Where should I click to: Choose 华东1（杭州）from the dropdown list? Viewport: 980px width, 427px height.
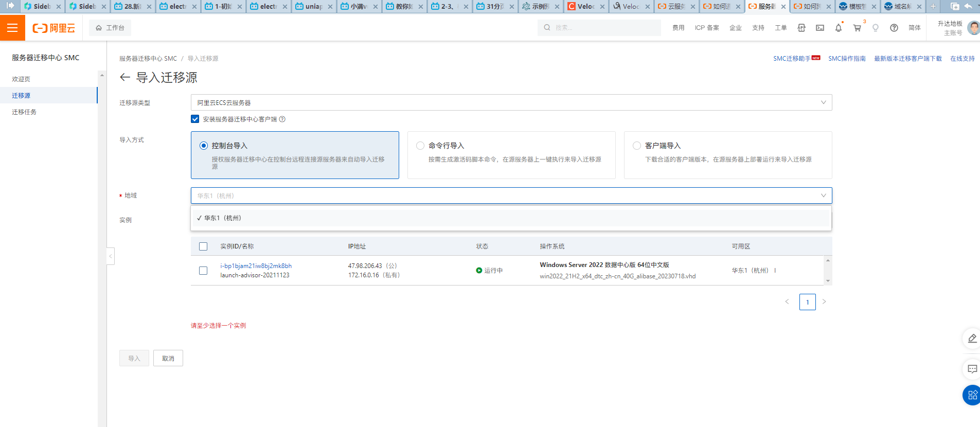pyautogui.click(x=511, y=218)
